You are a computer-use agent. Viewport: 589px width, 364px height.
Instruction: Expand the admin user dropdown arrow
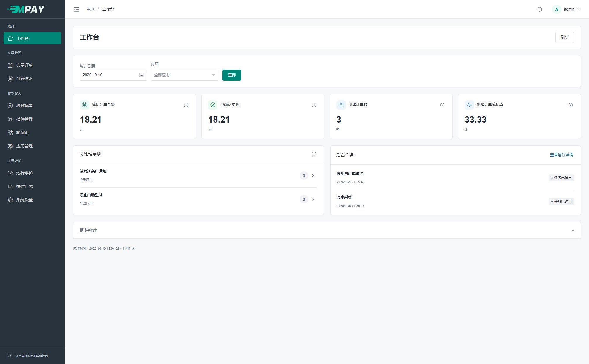(578, 9)
